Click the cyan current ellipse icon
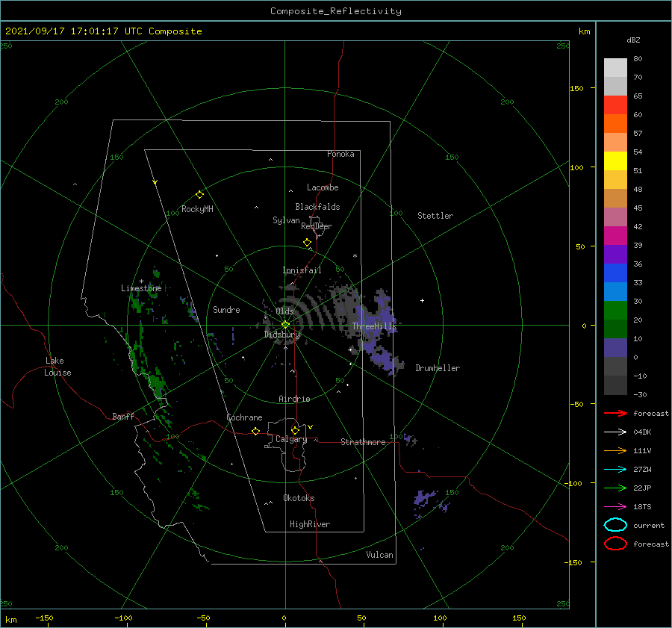 tap(615, 525)
